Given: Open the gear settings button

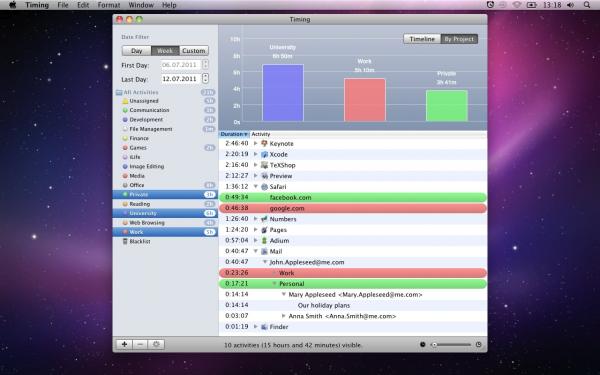Looking at the screenshot, I should pyautogui.click(x=157, y=344).
